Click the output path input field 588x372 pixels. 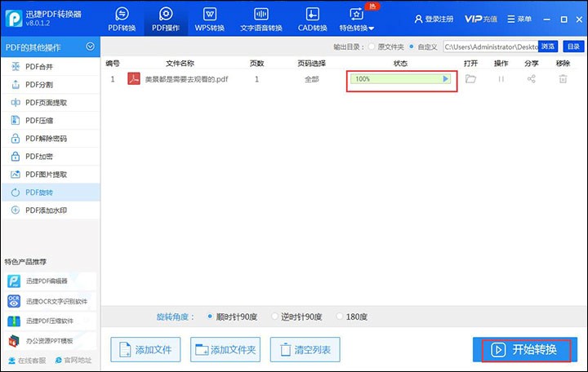pyautogui.click(x=491, y=46)
